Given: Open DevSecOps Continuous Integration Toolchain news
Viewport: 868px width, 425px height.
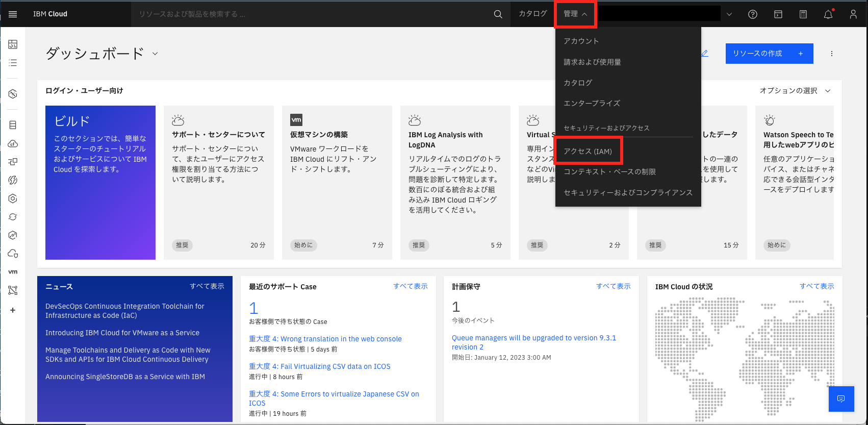Looking at the screenshot, I should (125, 311).
